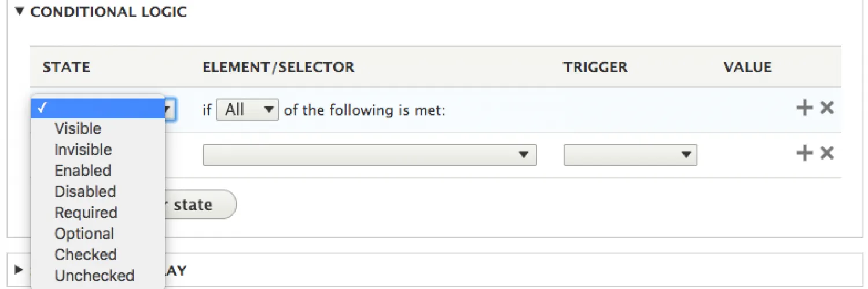Select Invisible from the state list

point(83,150)
